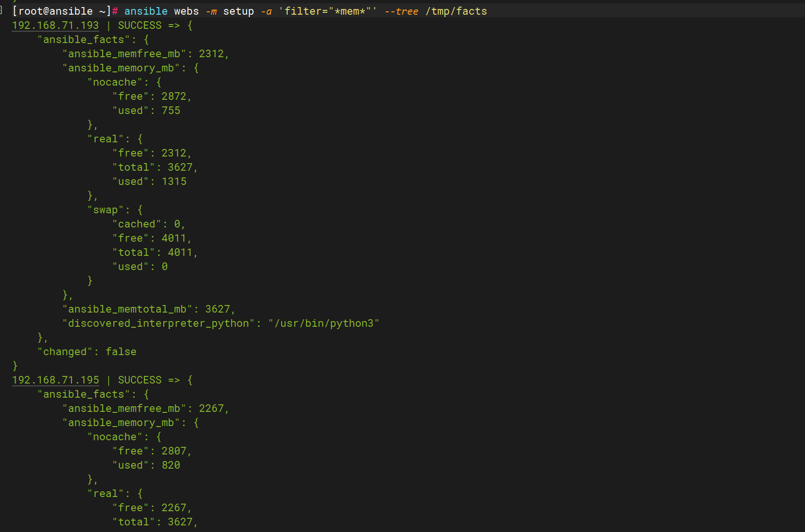Image resolution: width=805 pixels, height=532 pixels.
Task: Click the real "free": 2312 line
Action: tap(151, 153)
